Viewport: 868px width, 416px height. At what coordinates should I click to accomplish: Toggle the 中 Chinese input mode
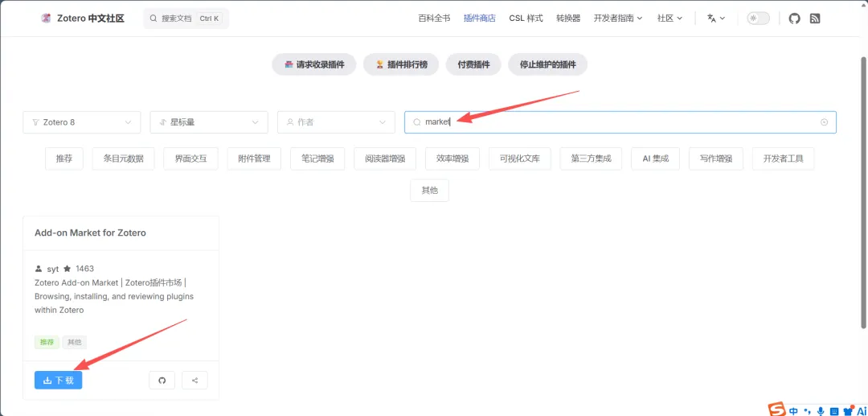tap(794, 411)
